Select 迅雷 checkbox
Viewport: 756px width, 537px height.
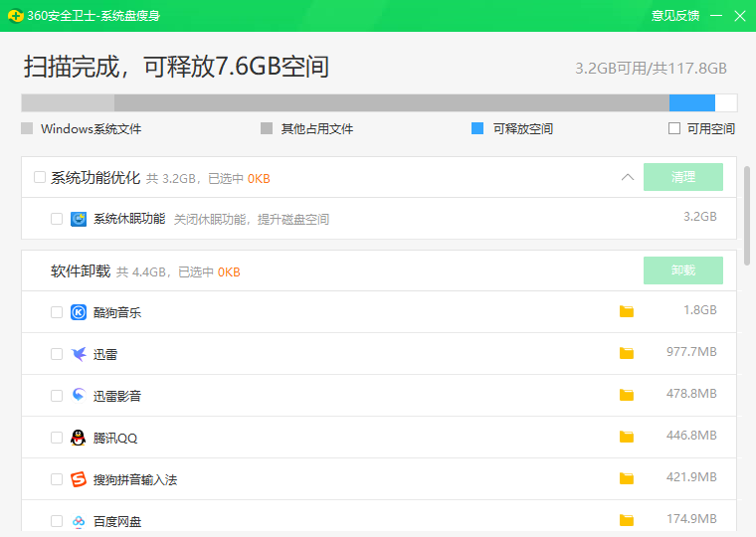coord(57,354)
